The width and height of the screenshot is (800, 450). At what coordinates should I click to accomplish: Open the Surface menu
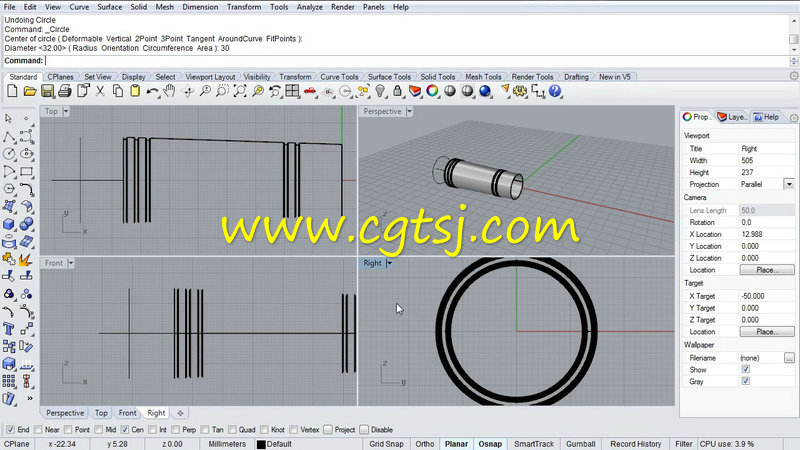click(110, 7)
